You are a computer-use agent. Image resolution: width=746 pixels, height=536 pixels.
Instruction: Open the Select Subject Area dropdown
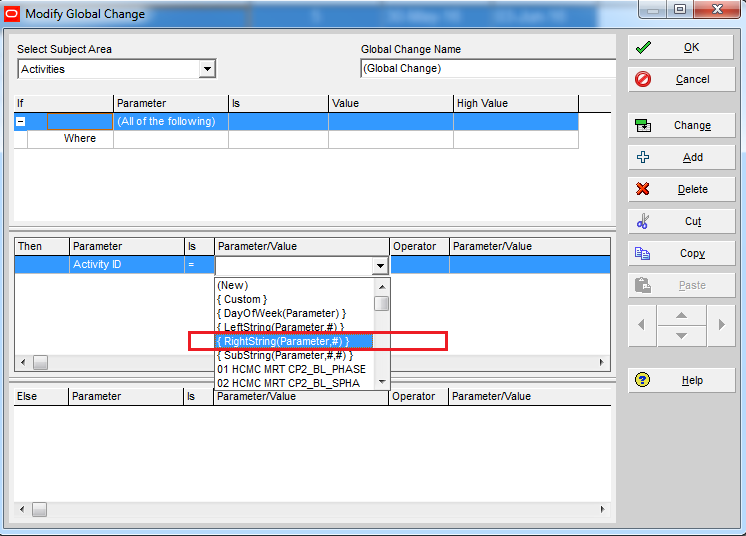click(x=207, y=69)
